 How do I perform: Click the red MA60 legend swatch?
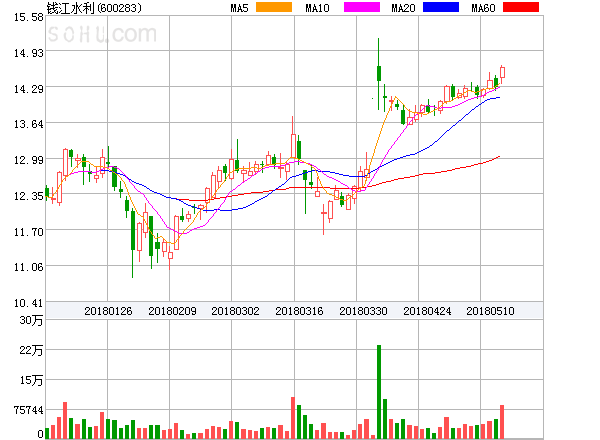[521, 7]
